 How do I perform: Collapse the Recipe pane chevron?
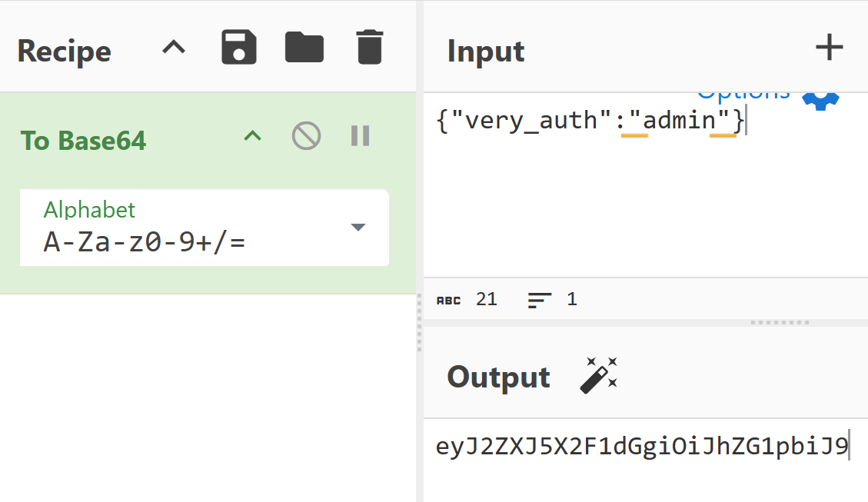174,48
